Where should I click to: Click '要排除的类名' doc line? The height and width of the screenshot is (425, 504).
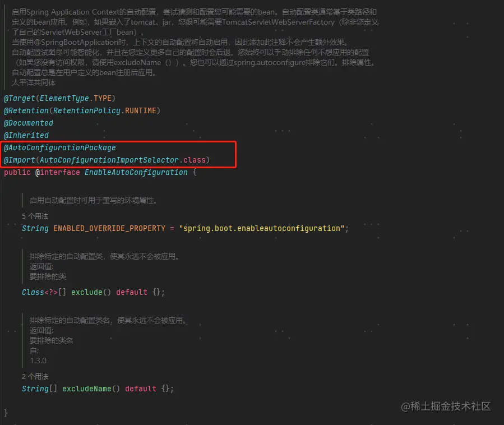(52, 341)
